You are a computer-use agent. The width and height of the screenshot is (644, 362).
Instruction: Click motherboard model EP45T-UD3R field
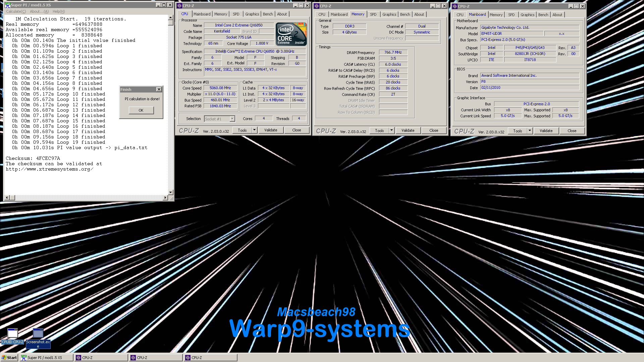tap(512, 34)
